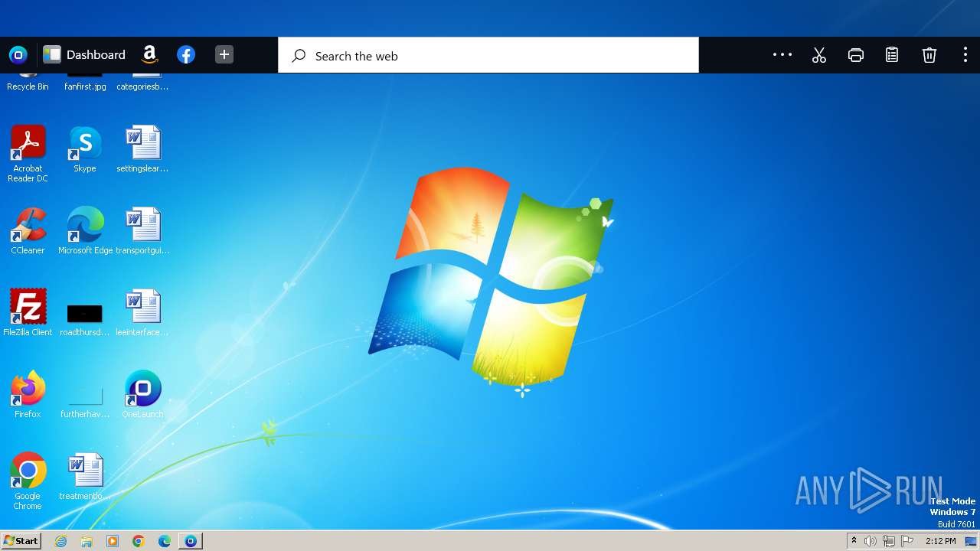980x551 pixels.
Task: Open the Facebook shortcut
Action: pyautogui.click(x=186, y=54)
